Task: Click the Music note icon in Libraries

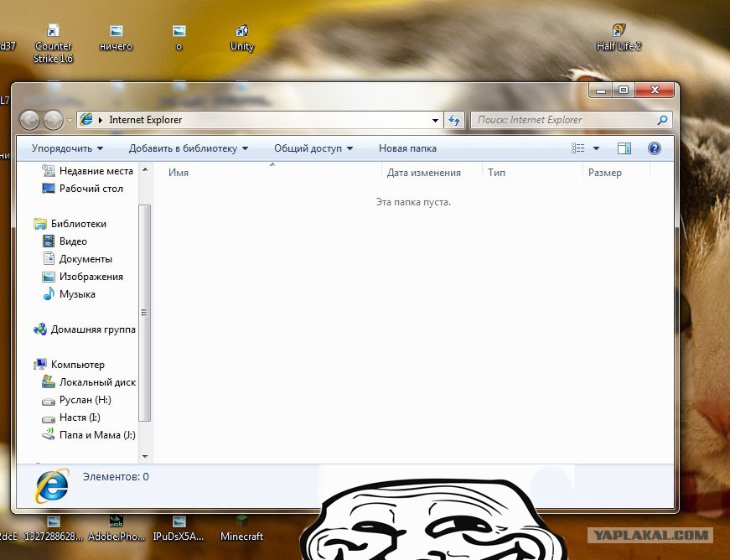Action: [49, 293]
